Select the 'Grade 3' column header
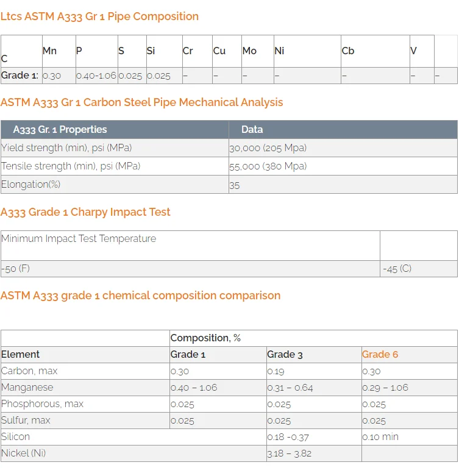Image resolution: width=459 pixels, height=476 pixels. 285,355
